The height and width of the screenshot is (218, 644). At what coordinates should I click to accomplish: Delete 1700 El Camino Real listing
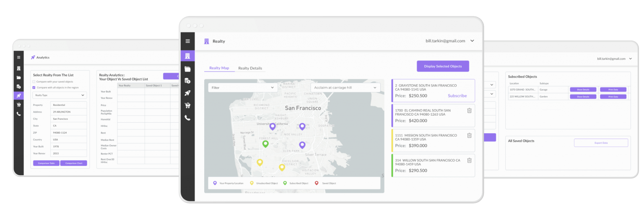[x=469, y=110]
